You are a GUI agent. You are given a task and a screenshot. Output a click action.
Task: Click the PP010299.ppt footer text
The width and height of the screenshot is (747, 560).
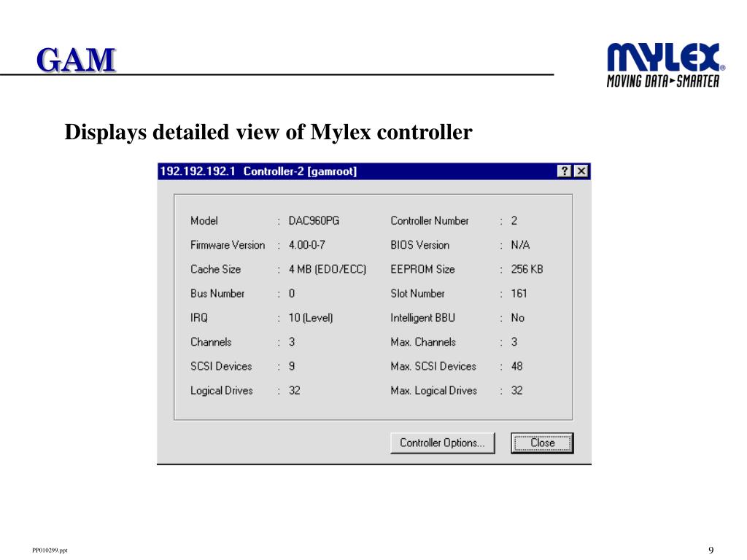[x=50, y=551]
